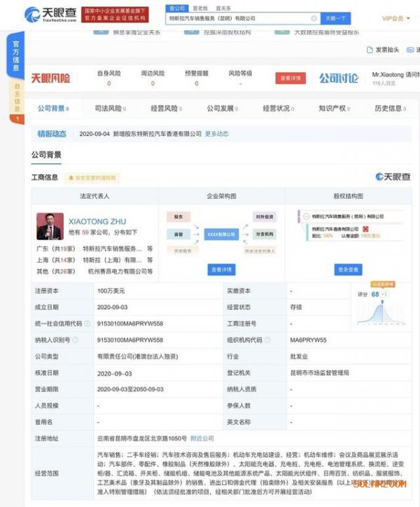Select the 查公司 search tab

(177, 8)
